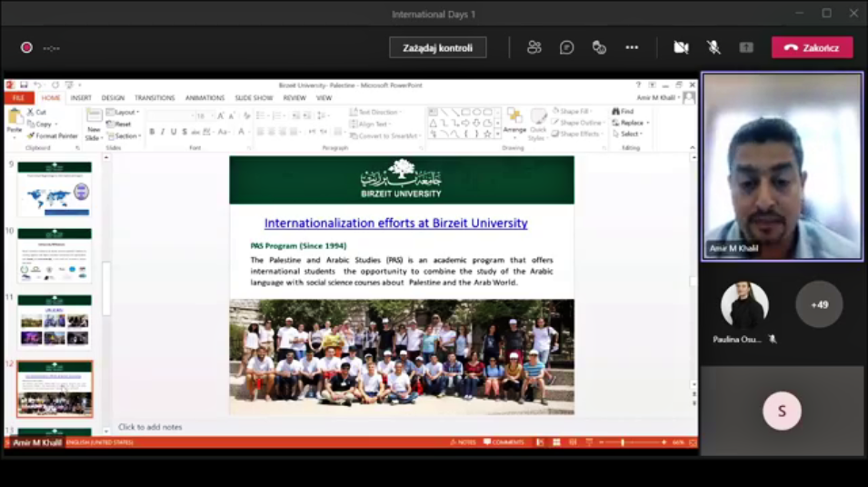Click the Copy command

point(40,124)
